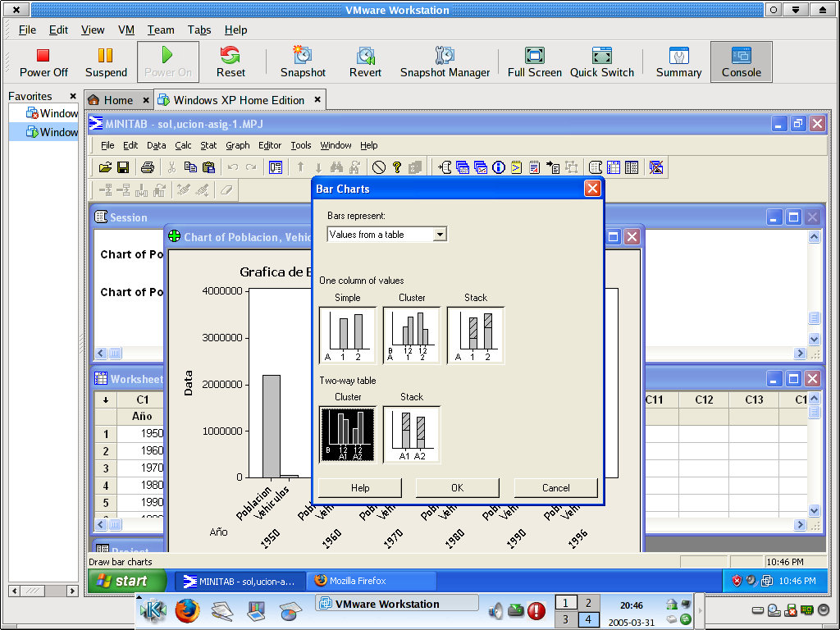Cancel the Bar Charts dialog

555,488
